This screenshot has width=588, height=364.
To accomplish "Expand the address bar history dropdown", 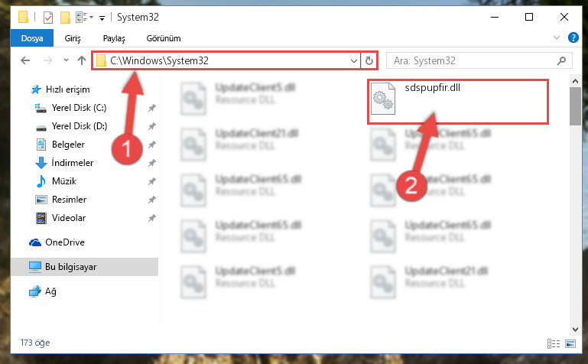I will 353,60.
